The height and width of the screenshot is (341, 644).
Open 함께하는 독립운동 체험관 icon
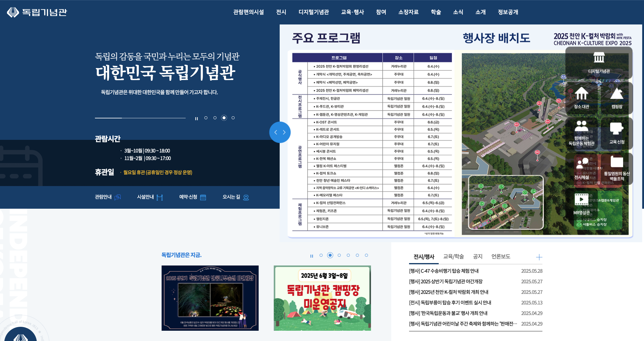[x=581, y=134]
